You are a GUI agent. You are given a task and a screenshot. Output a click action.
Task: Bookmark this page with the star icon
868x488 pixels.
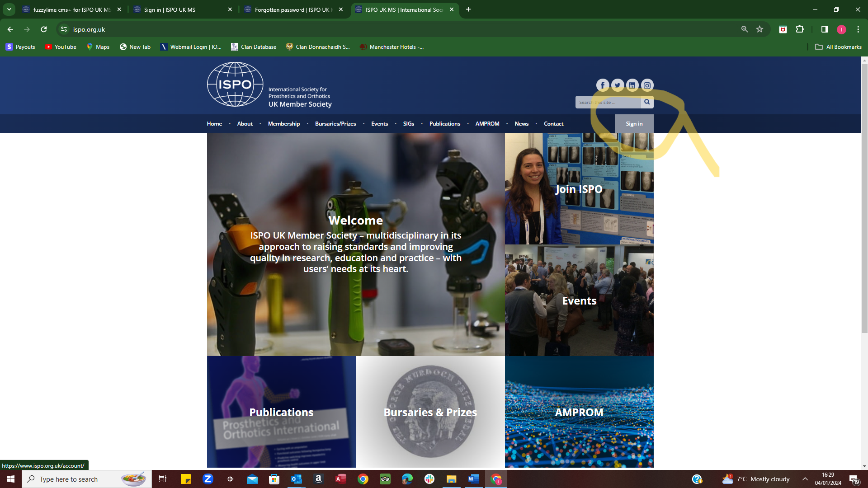(x=759, y=29)
